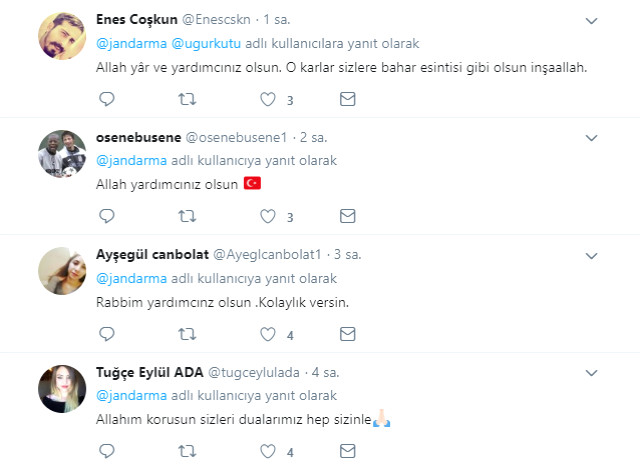Like osenebusene's tweet
Screen dimensions: 640x469
point(267,216)
